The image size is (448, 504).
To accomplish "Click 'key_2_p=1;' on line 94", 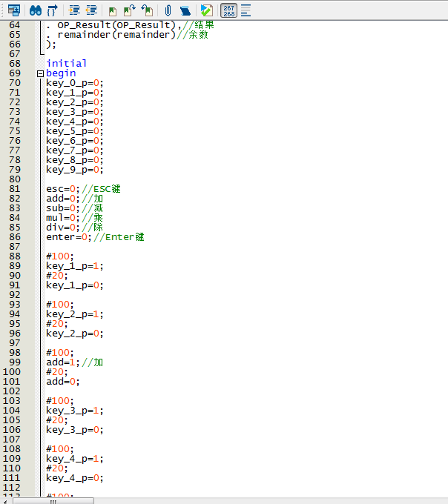I will tap(75, 315).
